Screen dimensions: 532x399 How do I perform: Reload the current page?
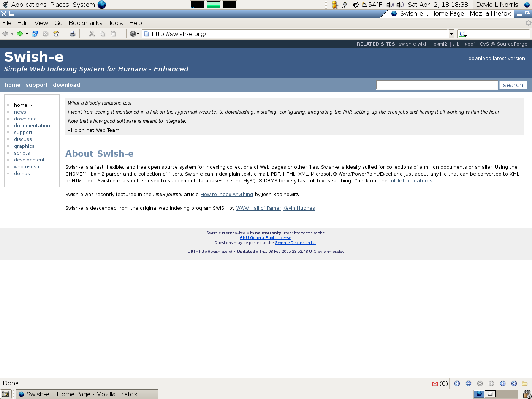point(35,34)
